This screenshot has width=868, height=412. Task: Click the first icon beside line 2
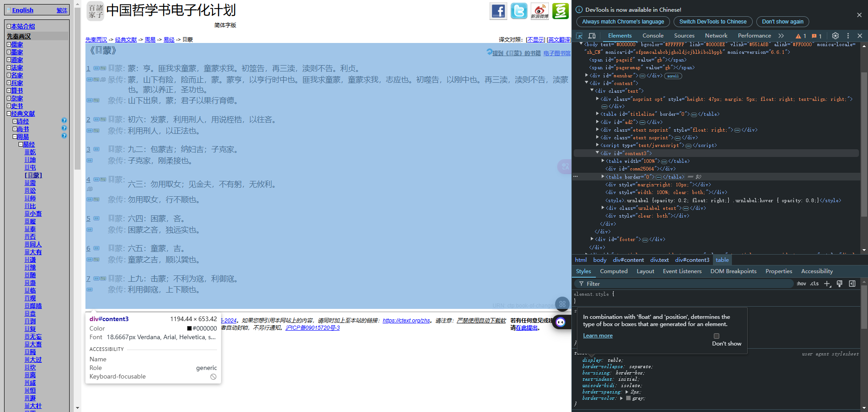(x=97, y=119)
